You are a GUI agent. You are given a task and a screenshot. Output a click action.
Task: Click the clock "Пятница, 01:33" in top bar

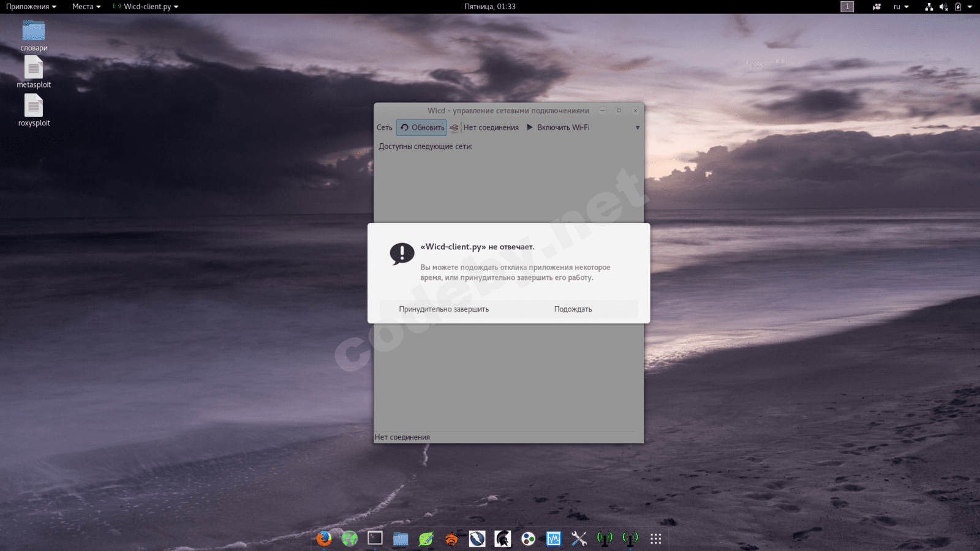489,7
